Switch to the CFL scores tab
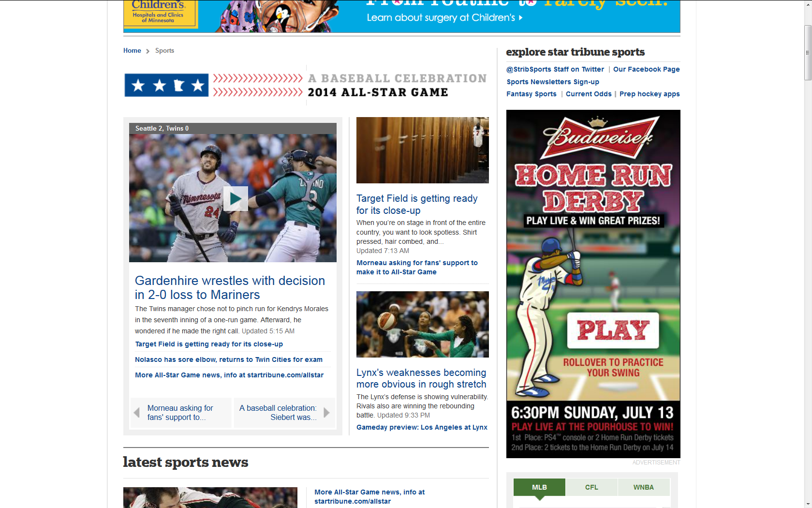812x508 pixels. tap(591, 487)
